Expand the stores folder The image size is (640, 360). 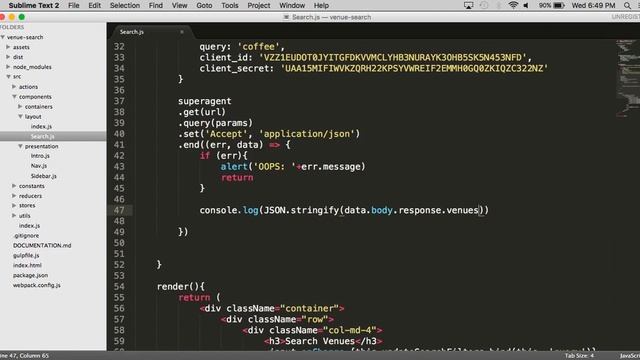(14, 205)
